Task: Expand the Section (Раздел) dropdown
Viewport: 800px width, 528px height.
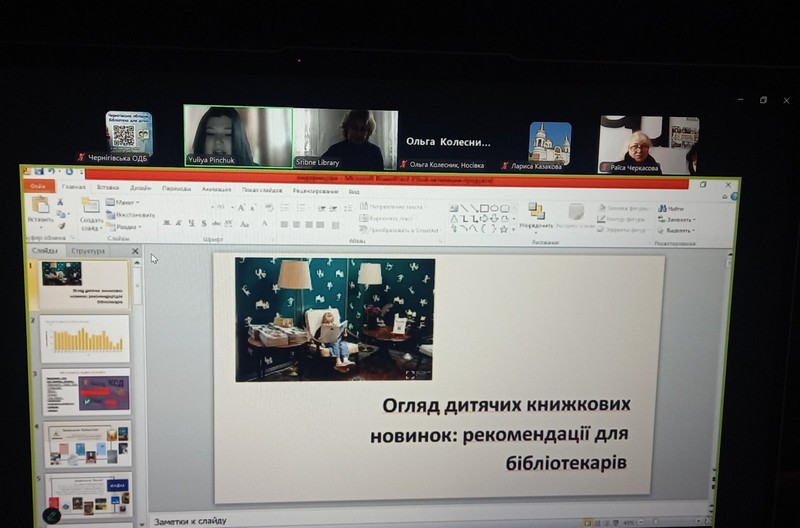Action: pyautogui.click(x=124, y=227)
